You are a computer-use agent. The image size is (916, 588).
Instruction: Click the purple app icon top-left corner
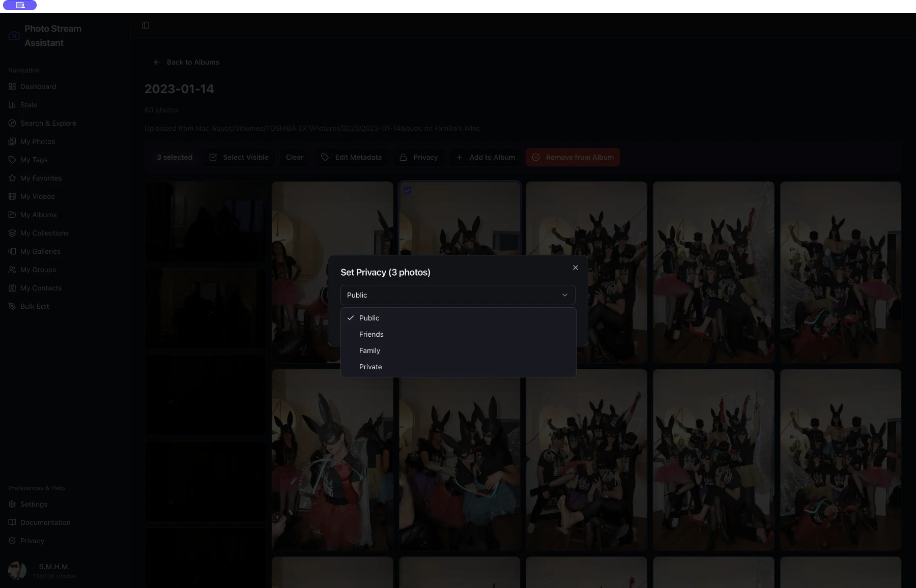20,6
